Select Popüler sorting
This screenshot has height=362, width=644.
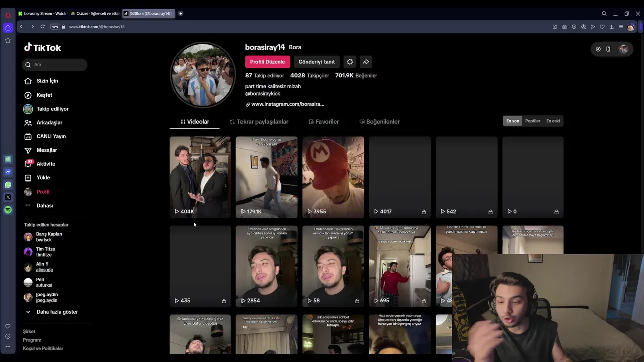(533, 121)
